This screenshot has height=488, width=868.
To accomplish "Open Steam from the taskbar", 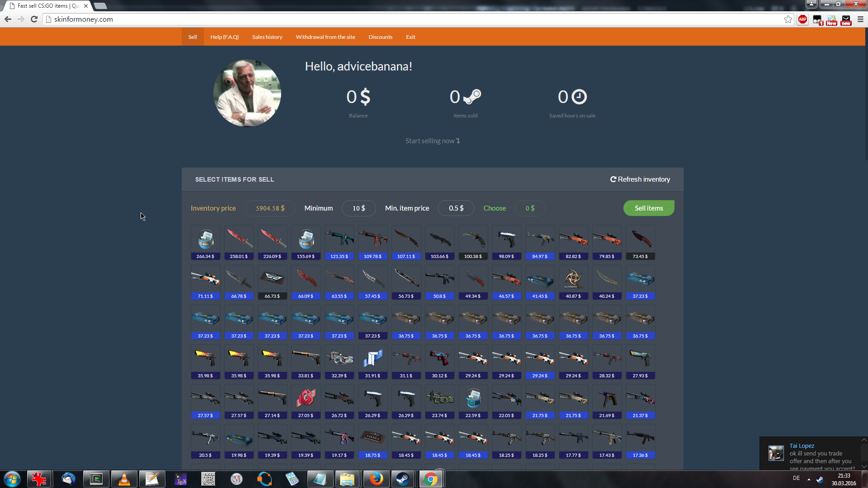I will 402,479.
